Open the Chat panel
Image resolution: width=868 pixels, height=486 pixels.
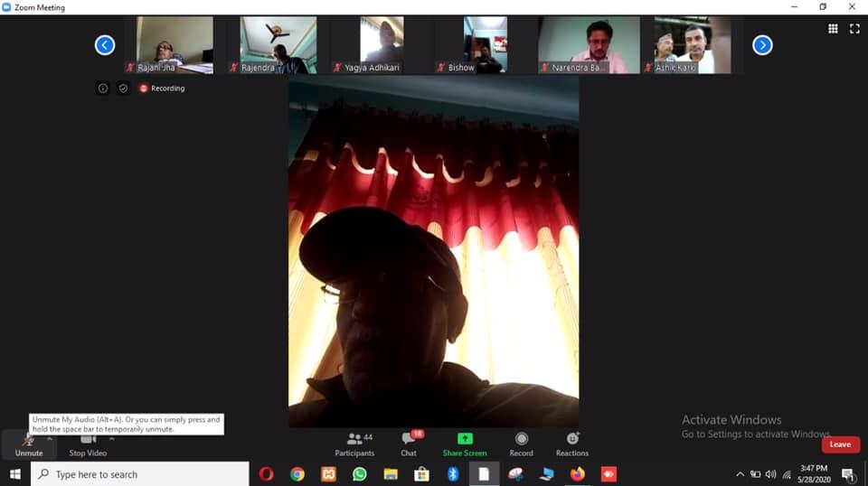(x=409, y=444)
